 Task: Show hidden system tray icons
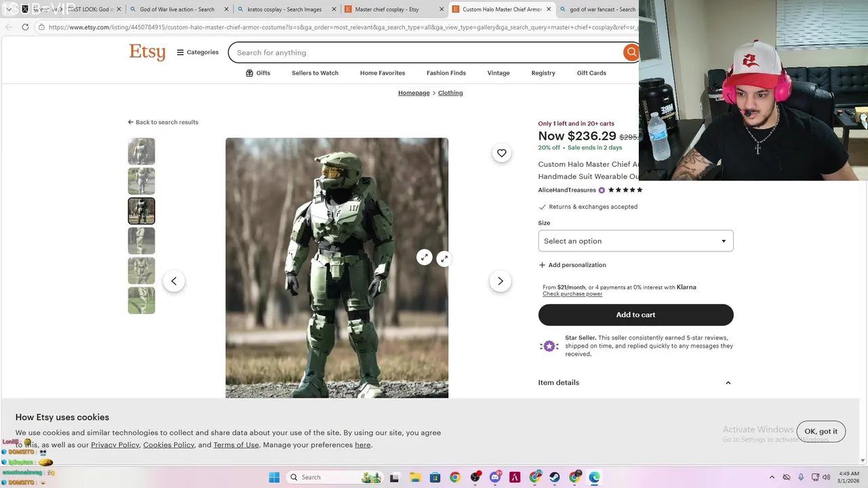pyautogui.click(x=772, y=477)
